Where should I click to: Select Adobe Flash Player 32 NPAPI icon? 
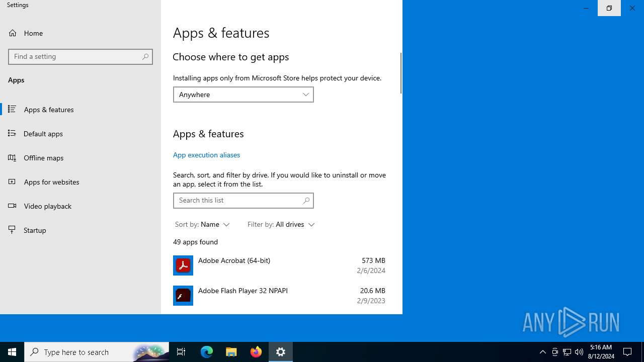(183, 296)
